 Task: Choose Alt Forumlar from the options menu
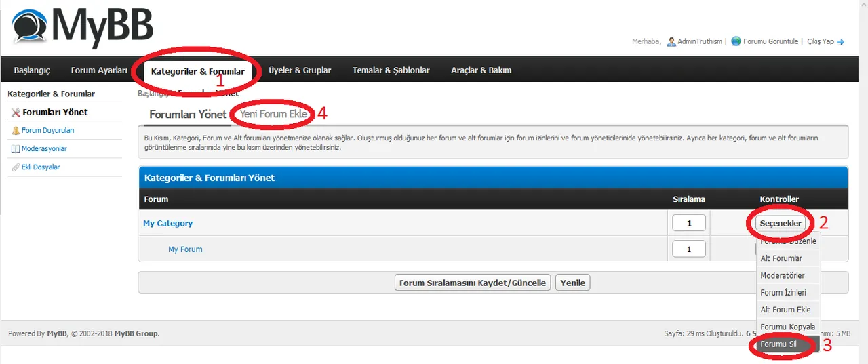click(788, 258)
